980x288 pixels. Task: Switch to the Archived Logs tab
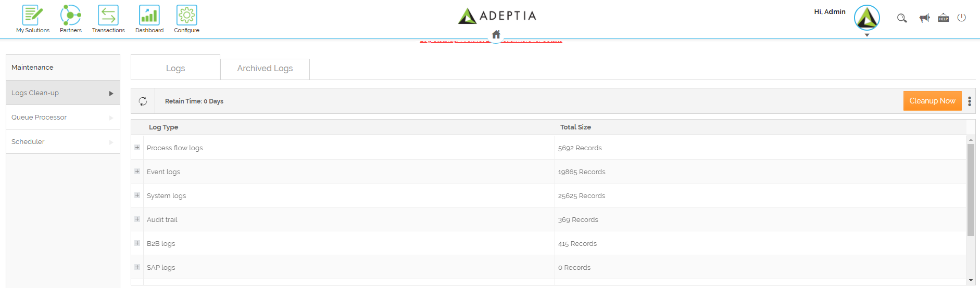(x=265, y=69)
